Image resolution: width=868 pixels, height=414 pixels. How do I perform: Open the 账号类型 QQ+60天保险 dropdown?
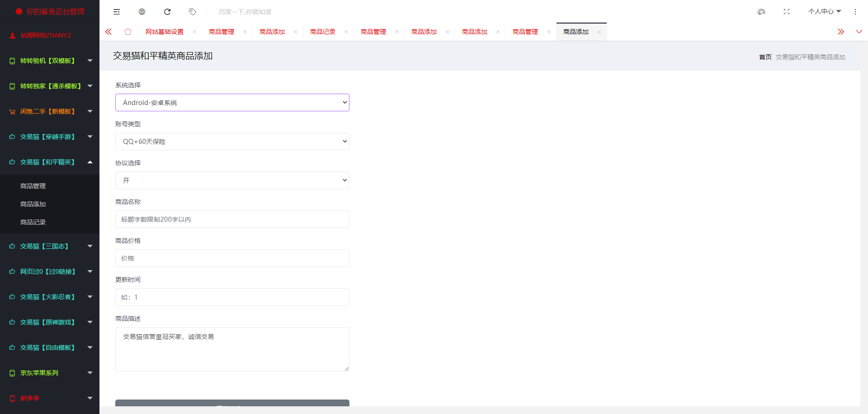coord(232,142)
